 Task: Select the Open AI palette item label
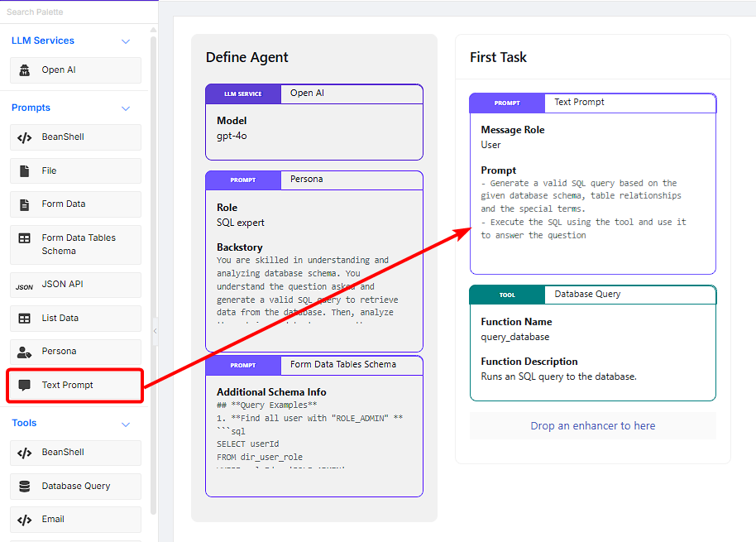tap(59, 70)
